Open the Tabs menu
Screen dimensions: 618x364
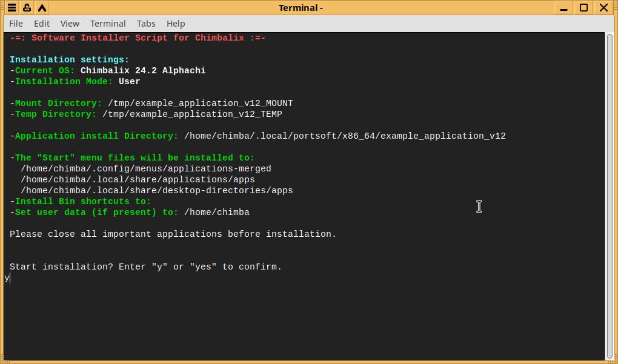point(146,24)
